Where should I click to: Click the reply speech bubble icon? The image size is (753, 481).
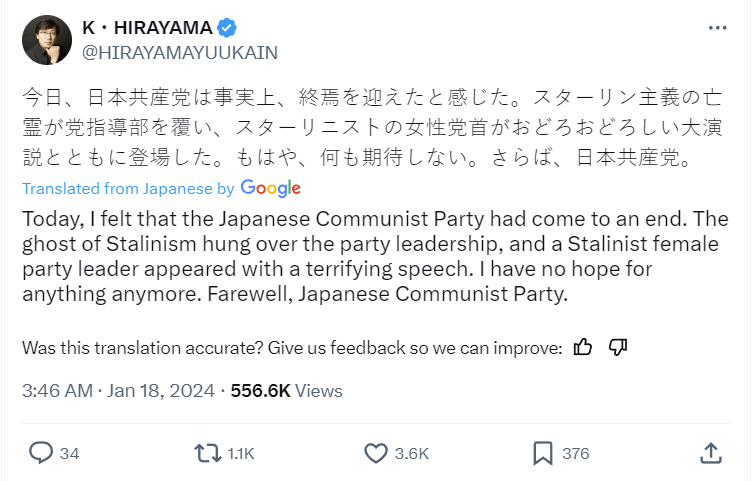[41, 453]
